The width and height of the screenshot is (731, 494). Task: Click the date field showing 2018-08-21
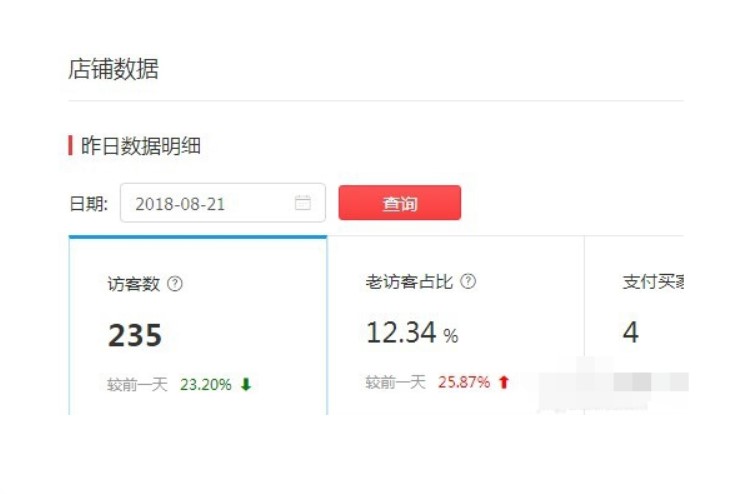pyautogui.click(x=223, y=203)
